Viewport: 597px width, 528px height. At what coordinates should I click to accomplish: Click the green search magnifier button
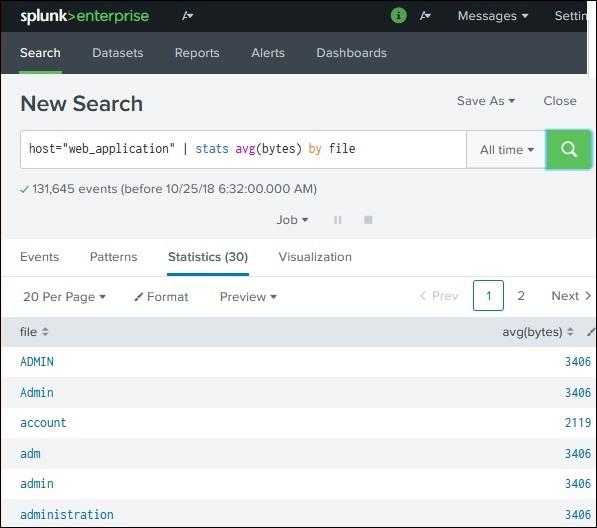(x=568, y=149)
